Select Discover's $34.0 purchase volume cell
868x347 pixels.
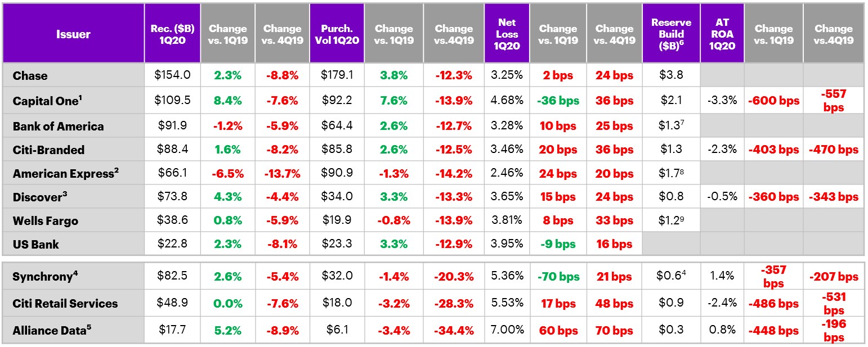point(337,197)
